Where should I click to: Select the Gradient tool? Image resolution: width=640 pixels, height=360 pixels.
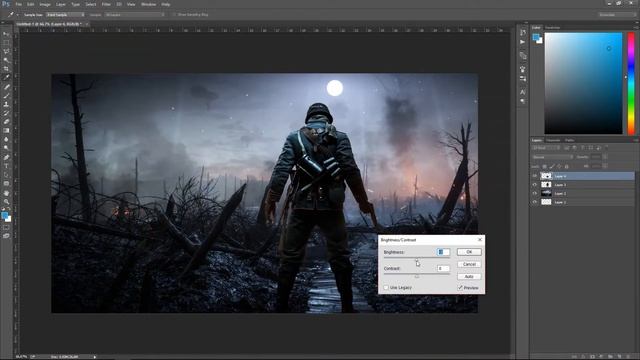[x=6, y=131]
